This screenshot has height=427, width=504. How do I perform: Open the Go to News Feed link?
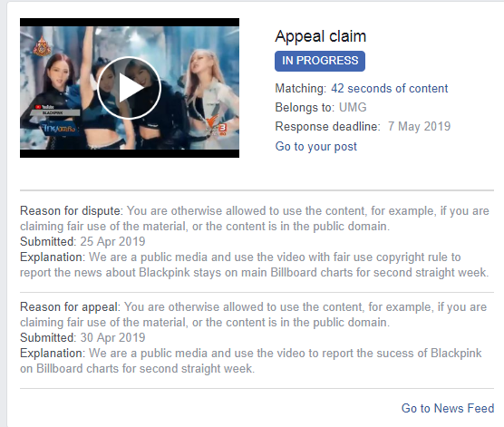click(448, 408)
